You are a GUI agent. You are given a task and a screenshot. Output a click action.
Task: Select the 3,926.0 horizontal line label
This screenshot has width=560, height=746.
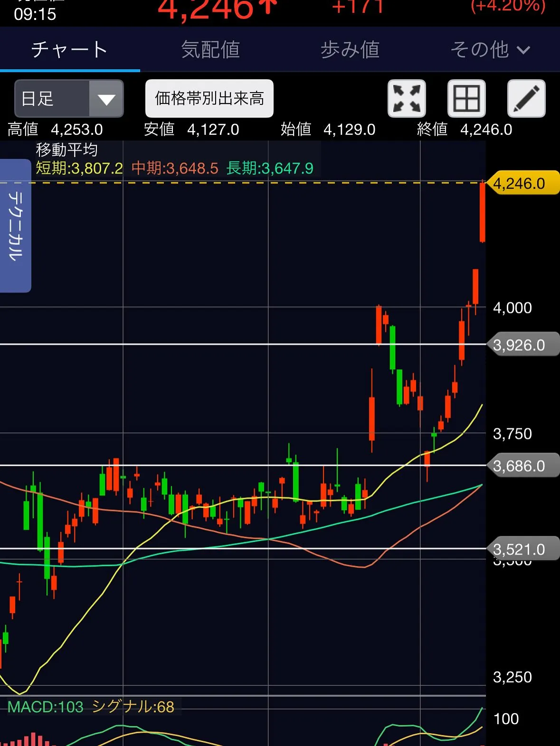pyautogui.click(x=522, y=345)
